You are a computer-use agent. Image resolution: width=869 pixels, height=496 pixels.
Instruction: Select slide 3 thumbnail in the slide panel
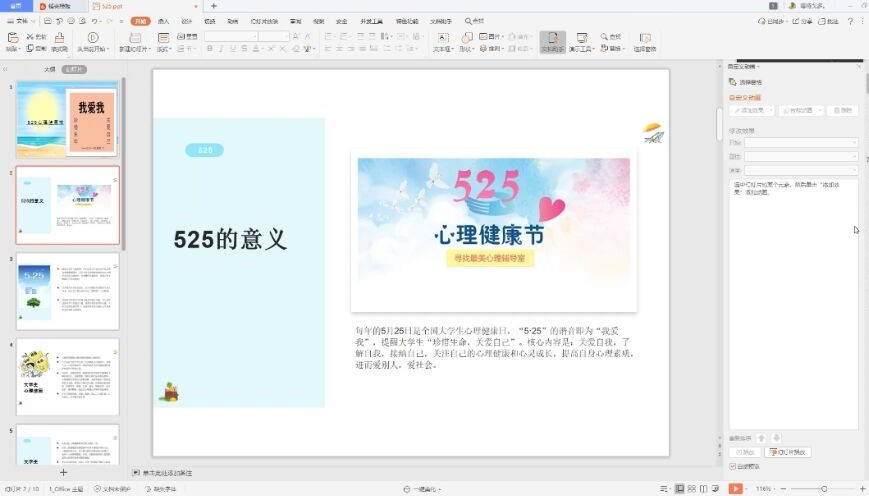point(68,291)
